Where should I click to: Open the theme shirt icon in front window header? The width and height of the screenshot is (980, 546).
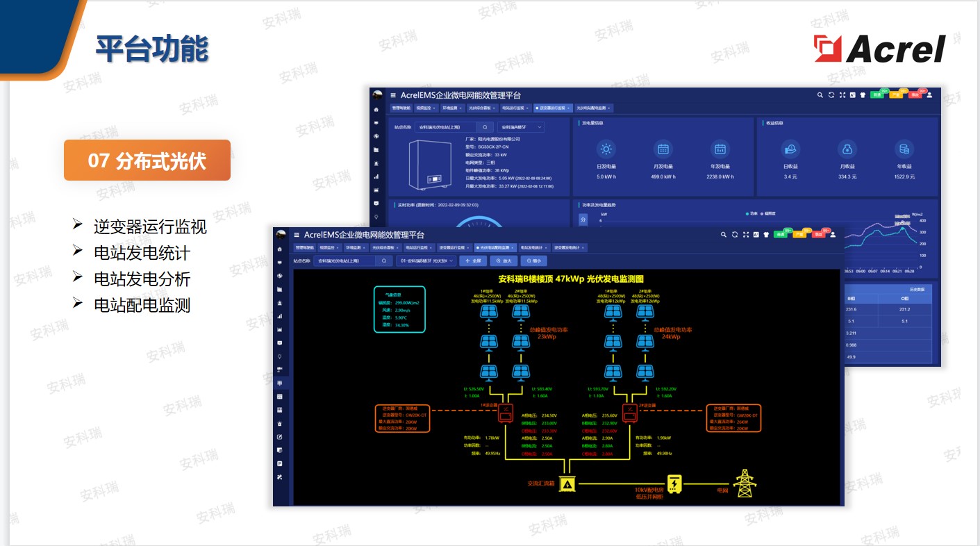click(766, 235)
